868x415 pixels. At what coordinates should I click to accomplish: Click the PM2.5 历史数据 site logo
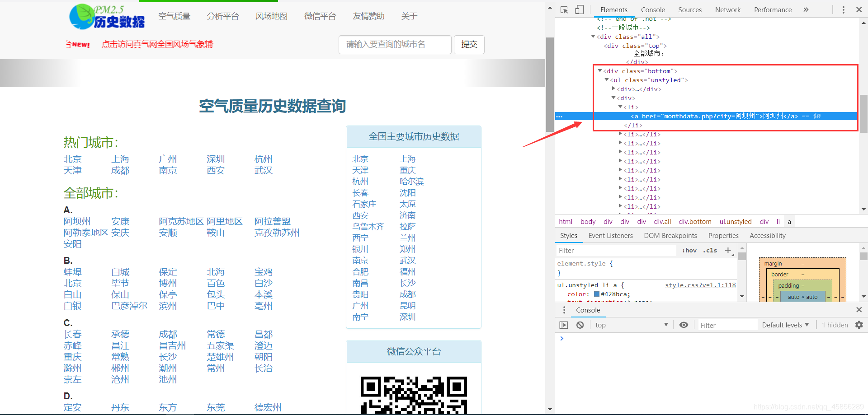point(107,17)
